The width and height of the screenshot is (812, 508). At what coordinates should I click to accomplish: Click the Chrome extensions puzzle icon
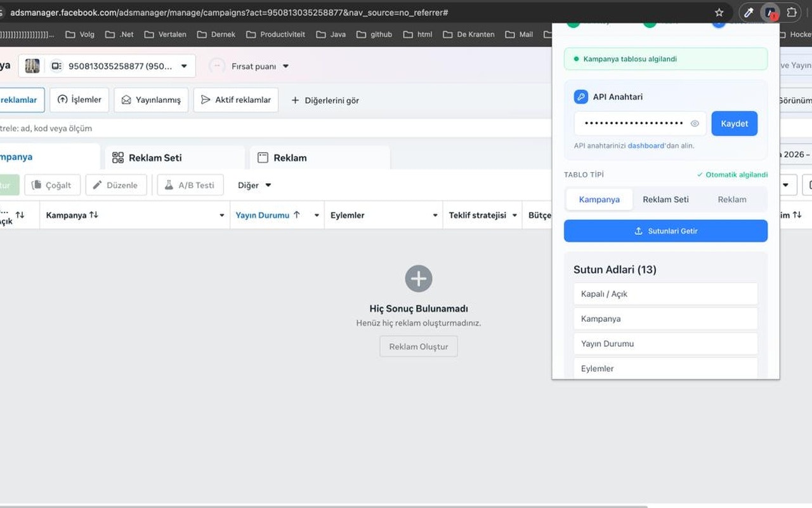791,12
